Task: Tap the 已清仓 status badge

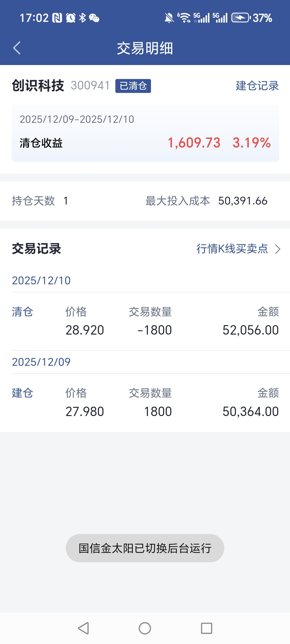Action: pyautogui.click(x=133, y=86)
